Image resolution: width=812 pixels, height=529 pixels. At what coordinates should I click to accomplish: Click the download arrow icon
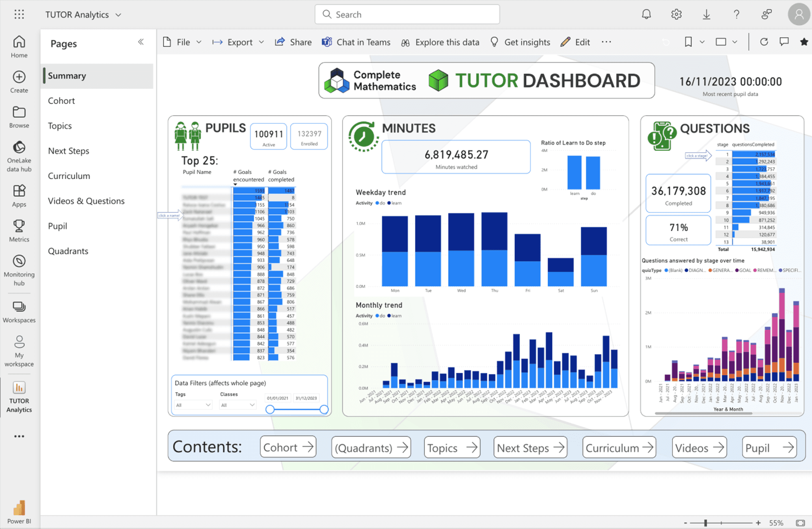pos(706,15)
